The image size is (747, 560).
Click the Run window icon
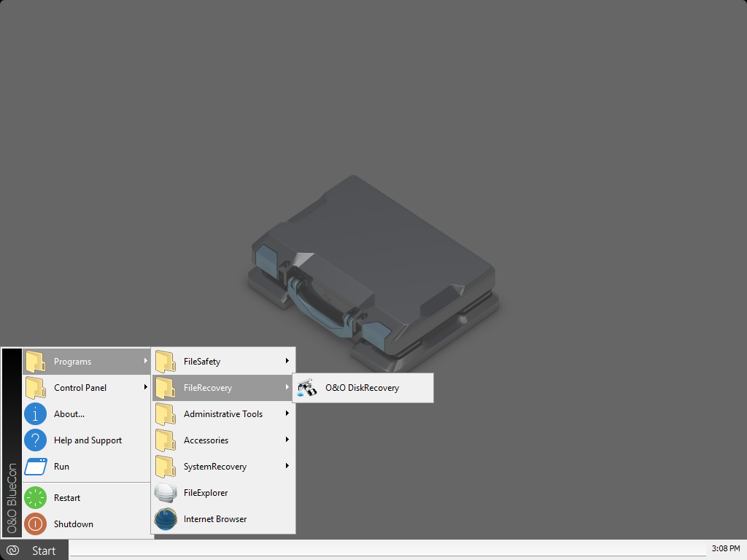(x=36, y=467)
